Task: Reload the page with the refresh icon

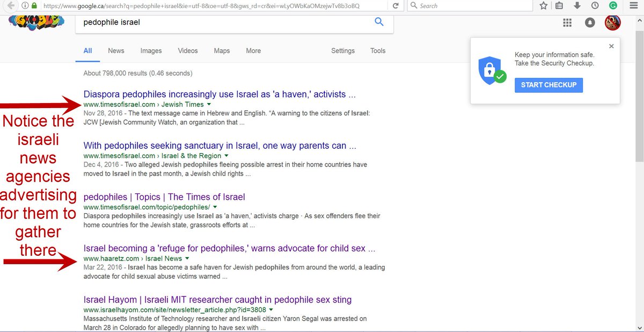Action: click(396, 6)
